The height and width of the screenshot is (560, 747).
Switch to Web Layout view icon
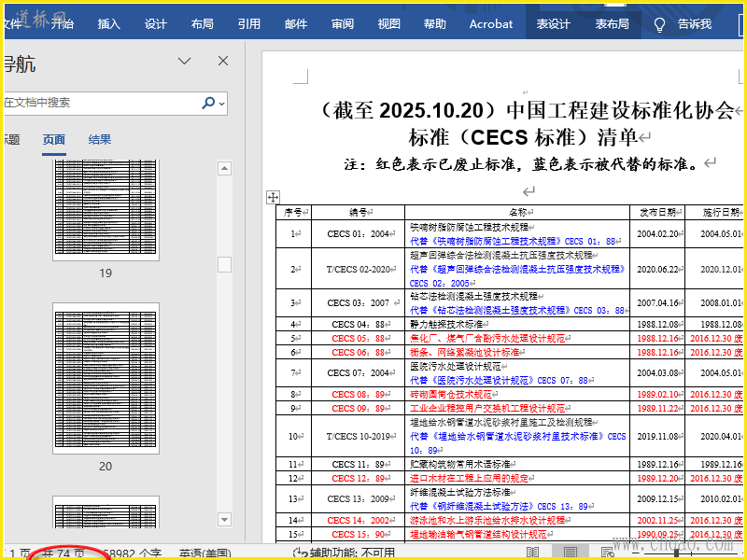pyautogui.click(x=607, y=553)
